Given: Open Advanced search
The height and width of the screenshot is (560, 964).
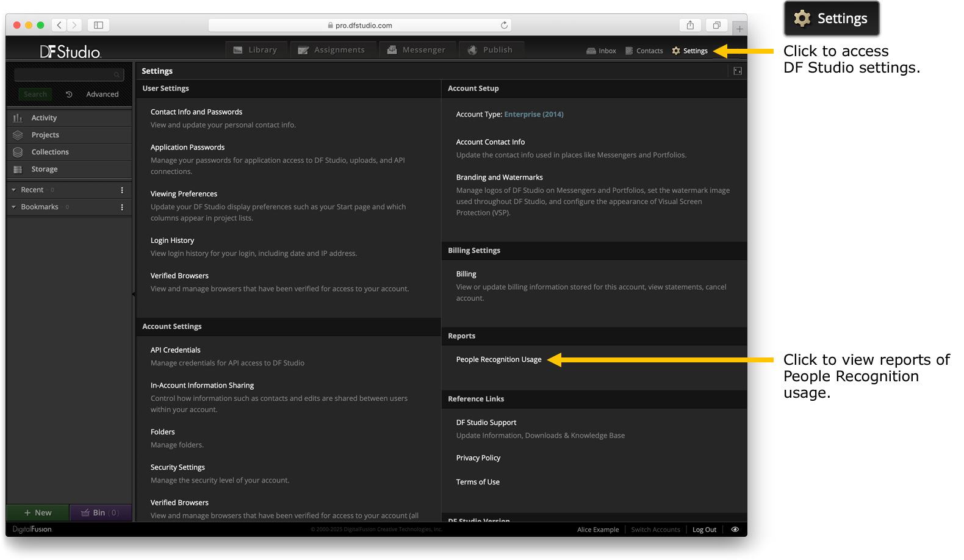Looking at the screenshot, I should point(103,95).
